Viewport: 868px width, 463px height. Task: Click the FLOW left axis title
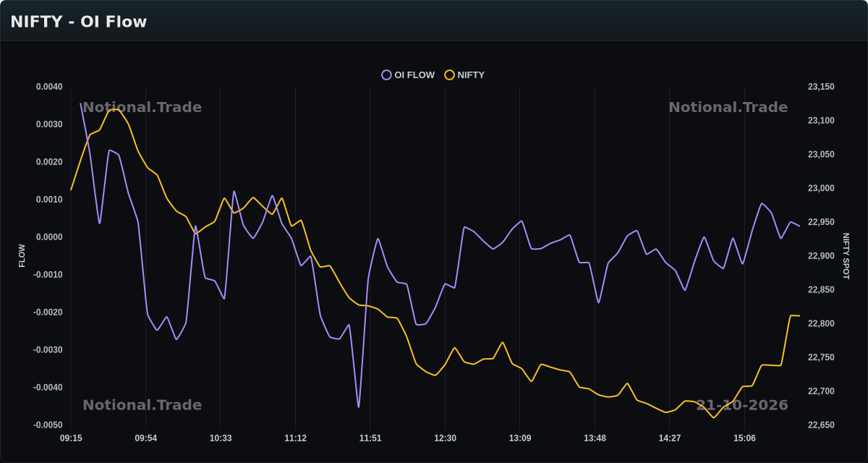tap(22, 256)
